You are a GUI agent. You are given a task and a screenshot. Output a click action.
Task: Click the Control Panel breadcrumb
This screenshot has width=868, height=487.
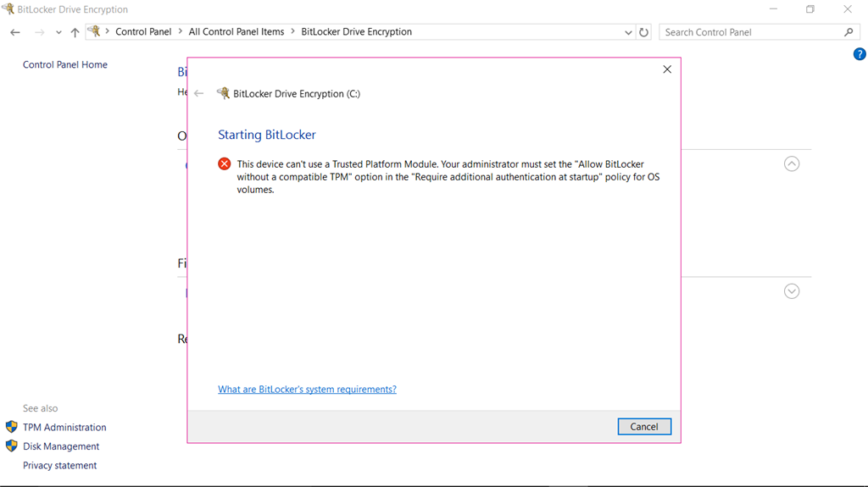point(143,31)
